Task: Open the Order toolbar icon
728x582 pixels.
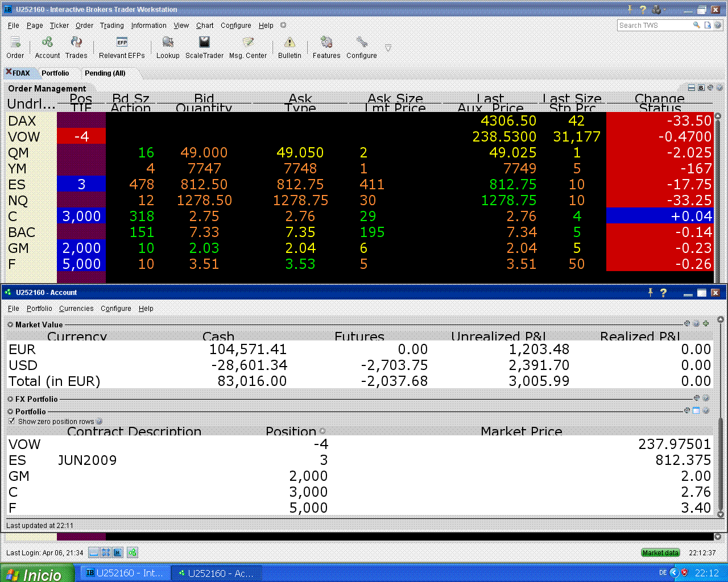Action: click(15, 47)
